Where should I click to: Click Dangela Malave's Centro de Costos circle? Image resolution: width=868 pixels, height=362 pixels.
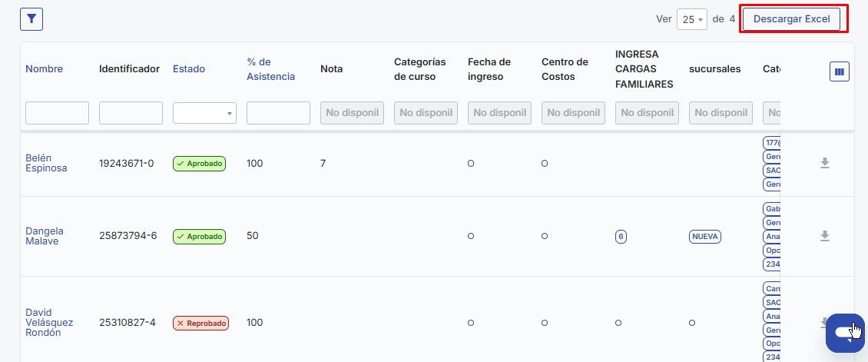point(545,236)
